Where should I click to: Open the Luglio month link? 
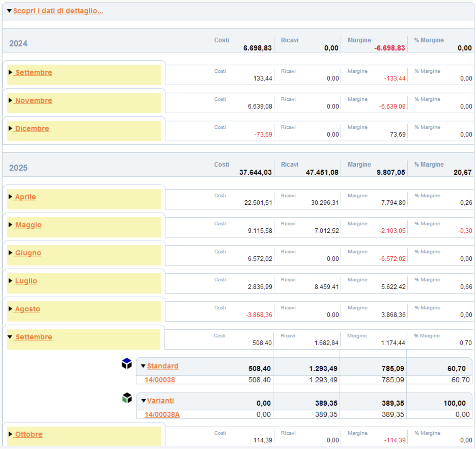pyautogui.click(x=26, y=281)
